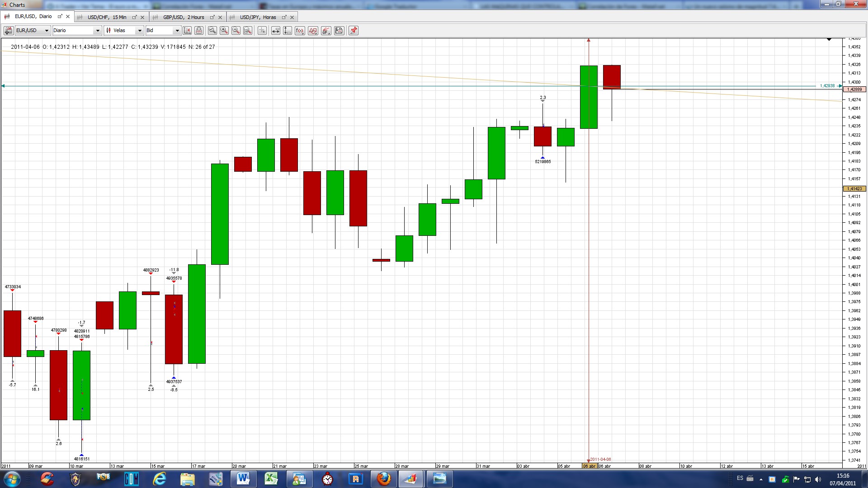Open the drawing shapes tool
The height and width of the screenshot is (488, 868).
(313, 30)
